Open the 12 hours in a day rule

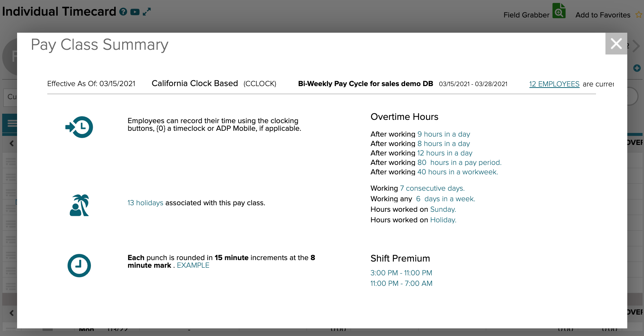click(445, 153)
